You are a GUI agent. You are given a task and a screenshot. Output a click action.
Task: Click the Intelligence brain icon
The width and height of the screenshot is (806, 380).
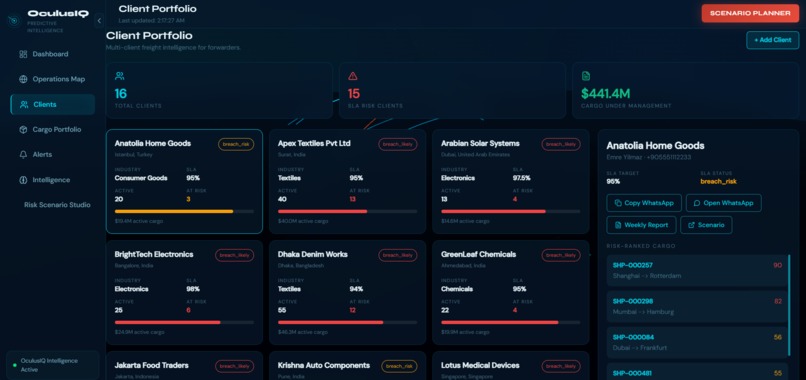coord(23,180)
